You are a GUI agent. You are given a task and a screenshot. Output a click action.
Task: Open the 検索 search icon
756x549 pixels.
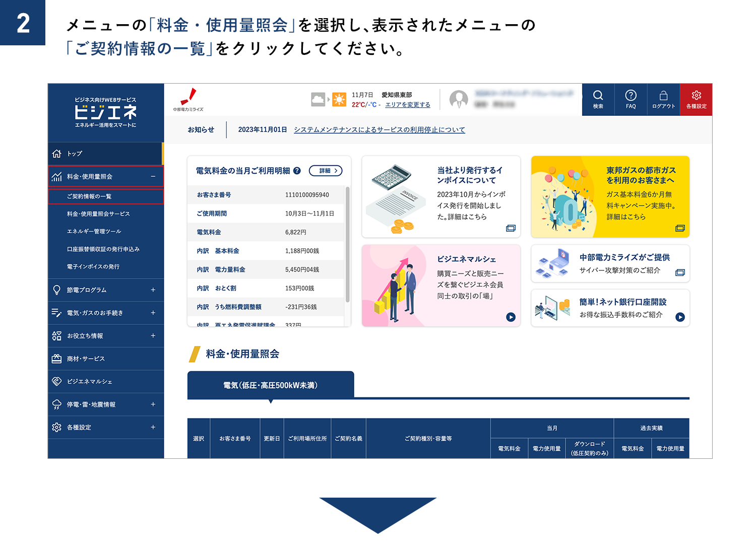click(x=598, y=99)
